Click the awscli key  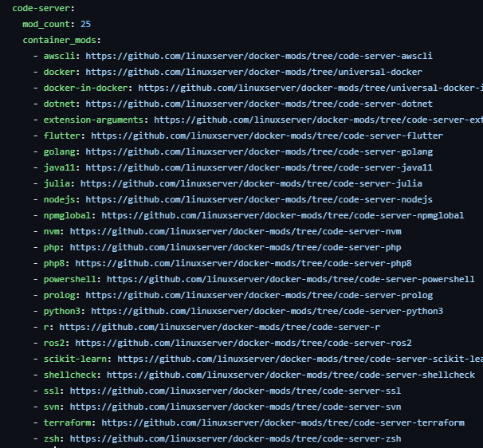(60, 56)
